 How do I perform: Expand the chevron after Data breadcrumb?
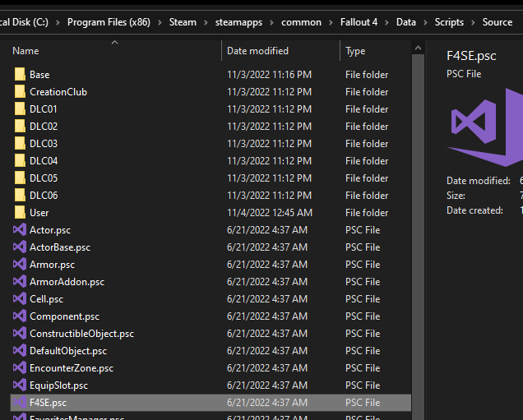point(425,22)
